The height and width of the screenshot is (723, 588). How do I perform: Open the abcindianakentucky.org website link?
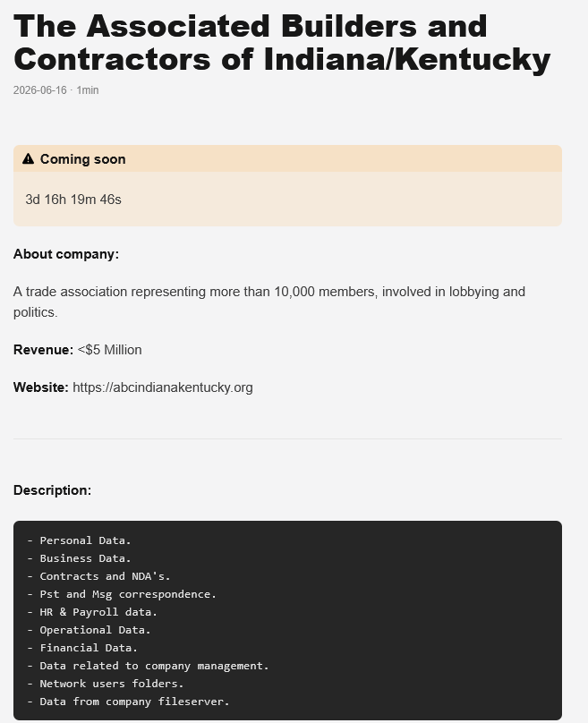162,387
